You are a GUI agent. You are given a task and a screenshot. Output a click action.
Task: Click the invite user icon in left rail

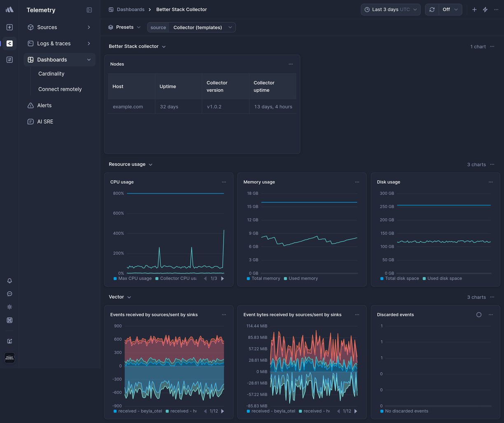pyautogui.click(x=9, y=341)
